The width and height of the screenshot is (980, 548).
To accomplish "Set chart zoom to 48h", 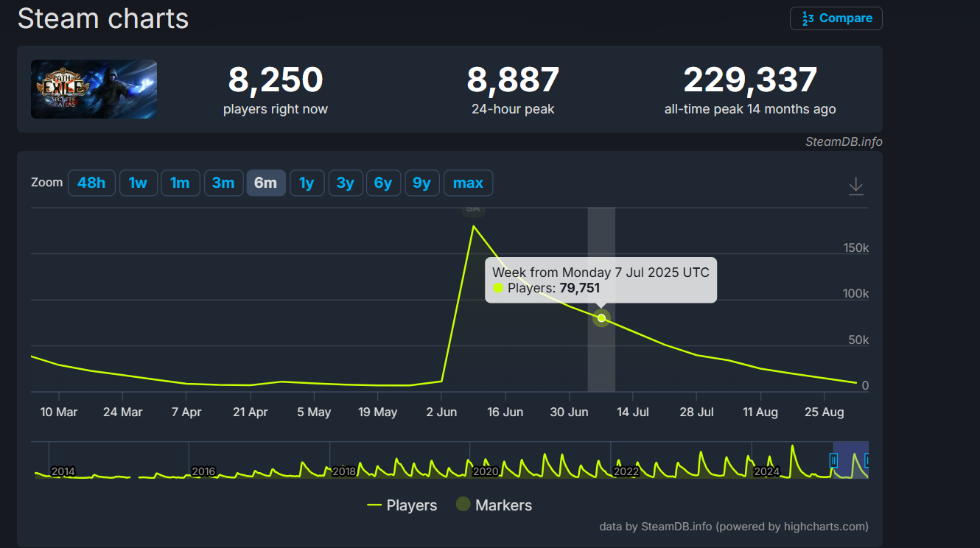I will pos(91,183).
